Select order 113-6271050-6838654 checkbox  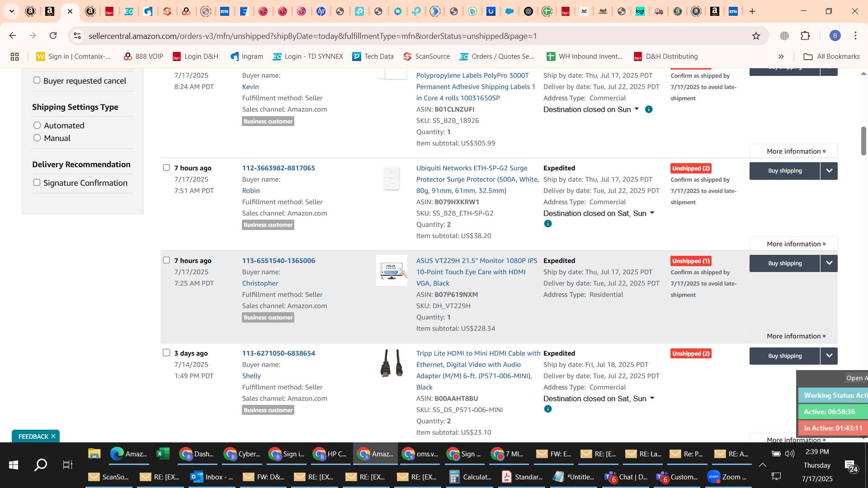[166, 353]
